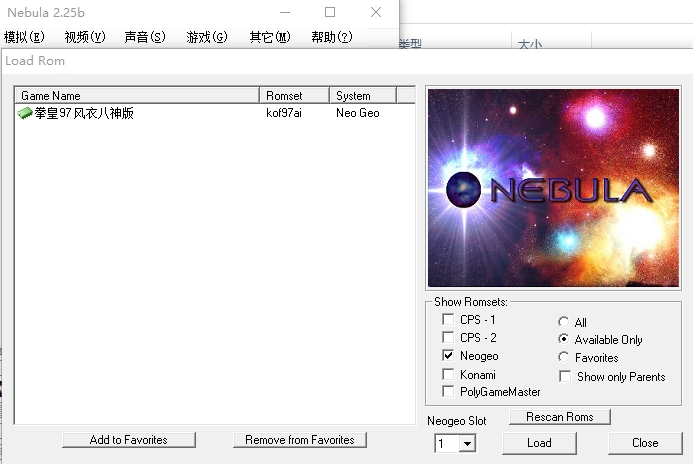Open the 模拟(E) menu
Image resolution: width=693 pixels, height=464 pixels.
[x=24, y=37]
